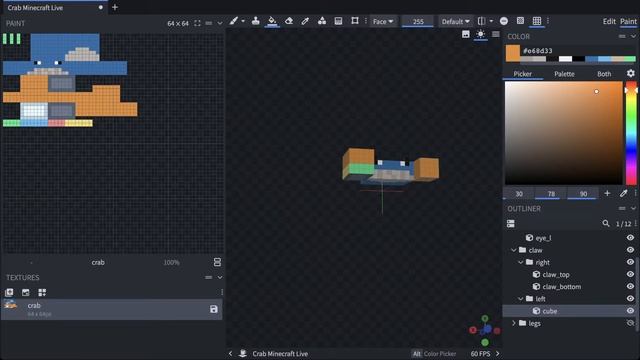Collapse the right claw group

coord(520,262)
